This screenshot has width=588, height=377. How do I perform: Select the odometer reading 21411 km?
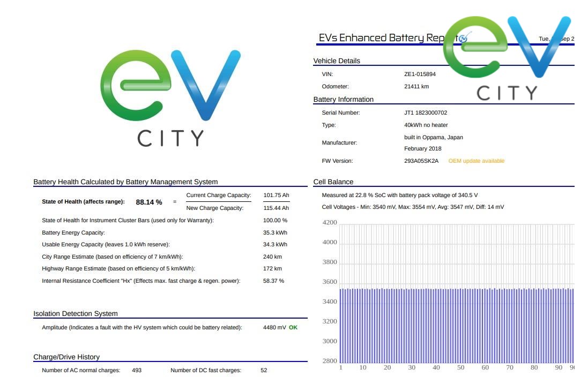pyautogui.click(x=416, y=87)
